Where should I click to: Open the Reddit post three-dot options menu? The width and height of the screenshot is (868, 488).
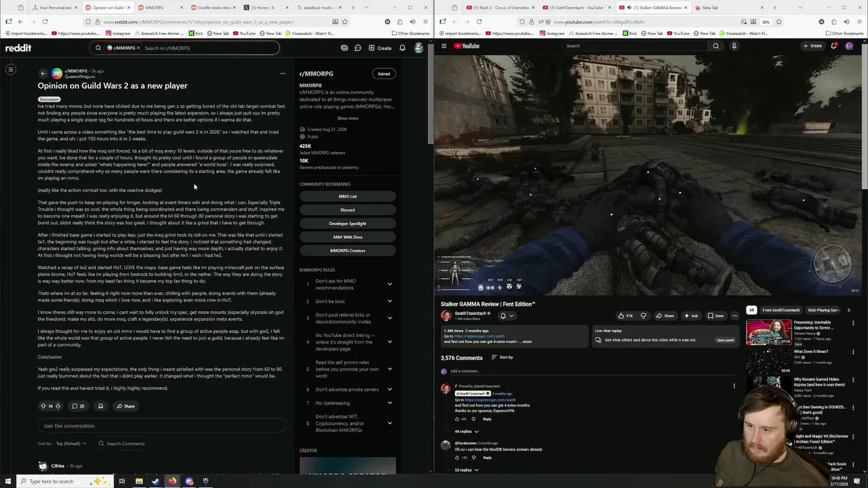tap(283, 73)
